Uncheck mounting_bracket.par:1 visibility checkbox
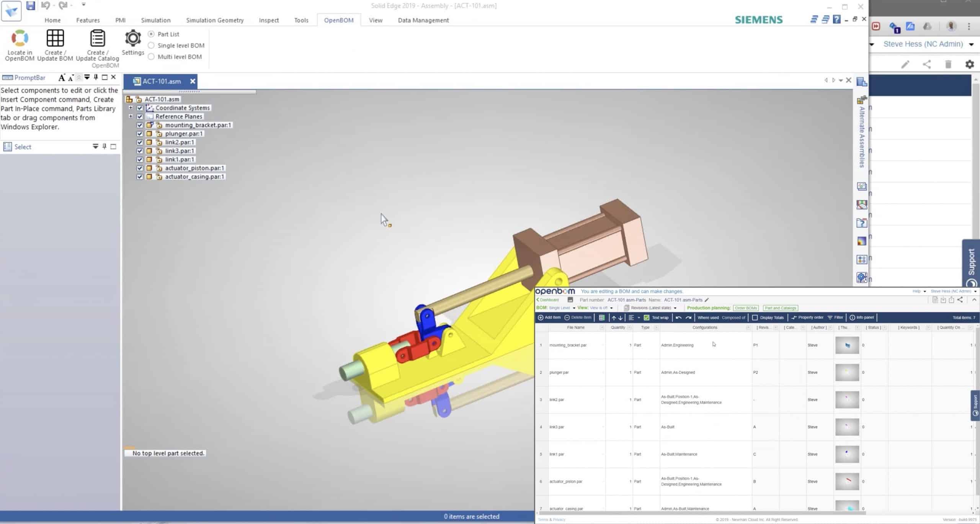This screenshot has height=524, width=980. (140, 125)
